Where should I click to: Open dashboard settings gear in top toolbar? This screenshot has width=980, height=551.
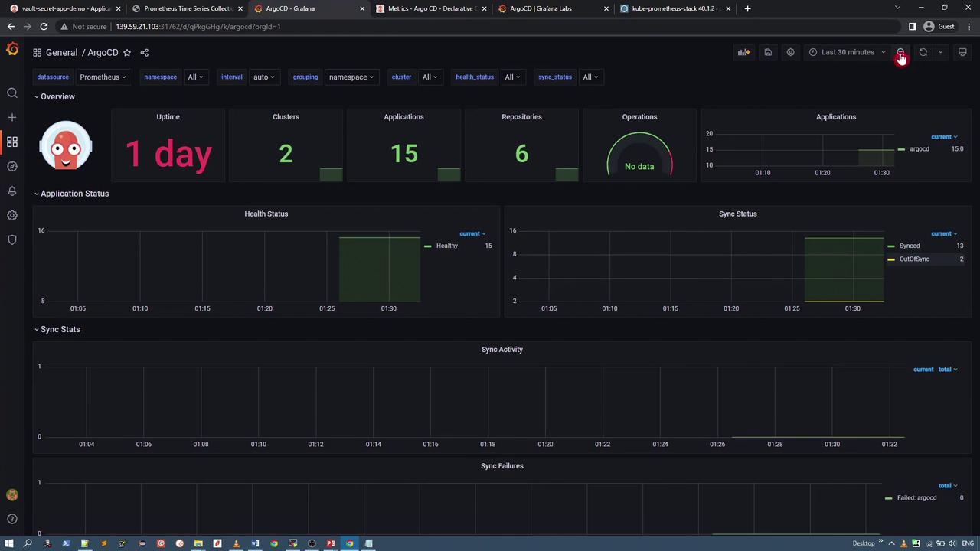click(x=790, y=52)
